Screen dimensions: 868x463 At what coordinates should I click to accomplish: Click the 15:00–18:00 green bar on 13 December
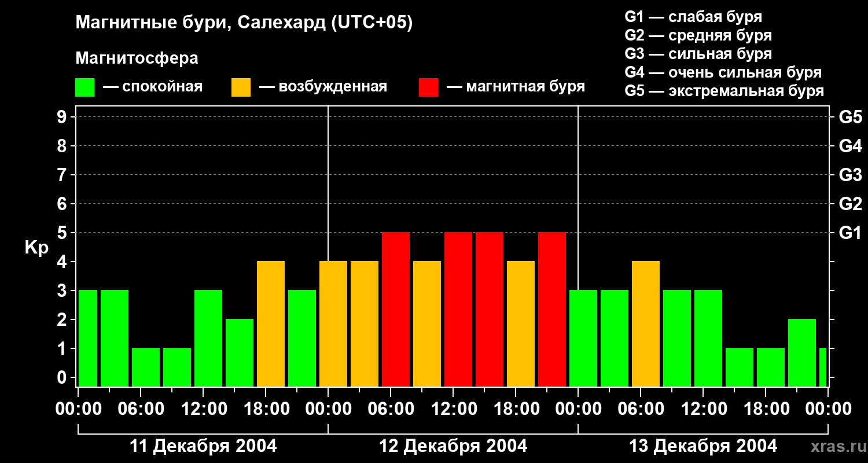(x=740, y=367)
